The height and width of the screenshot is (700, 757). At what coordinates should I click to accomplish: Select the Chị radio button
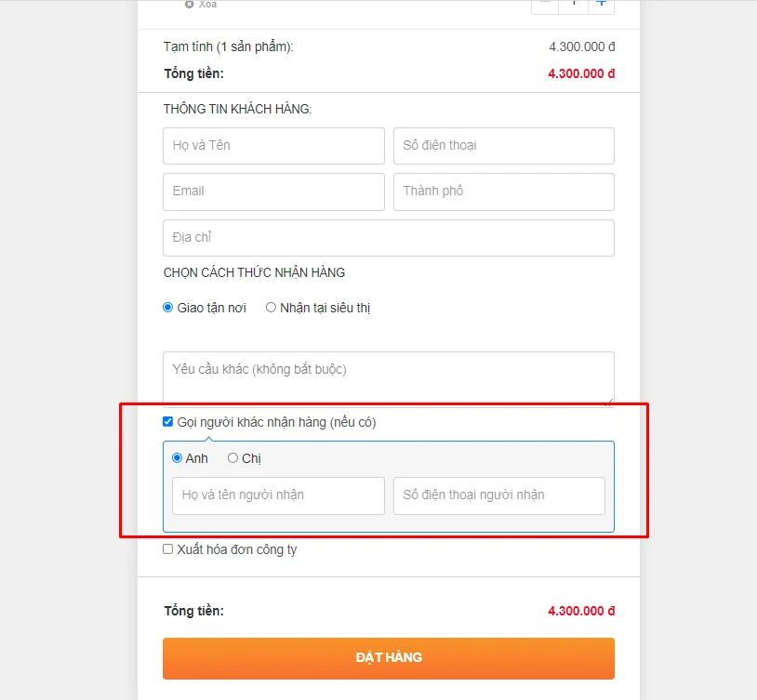pyautogui.click(x=233, y=458)
